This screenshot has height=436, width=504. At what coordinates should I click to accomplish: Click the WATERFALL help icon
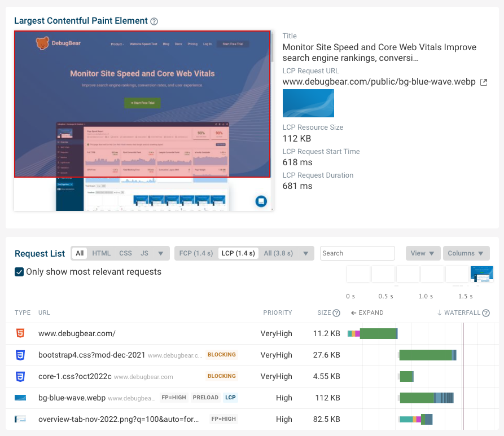coord(486,313)
